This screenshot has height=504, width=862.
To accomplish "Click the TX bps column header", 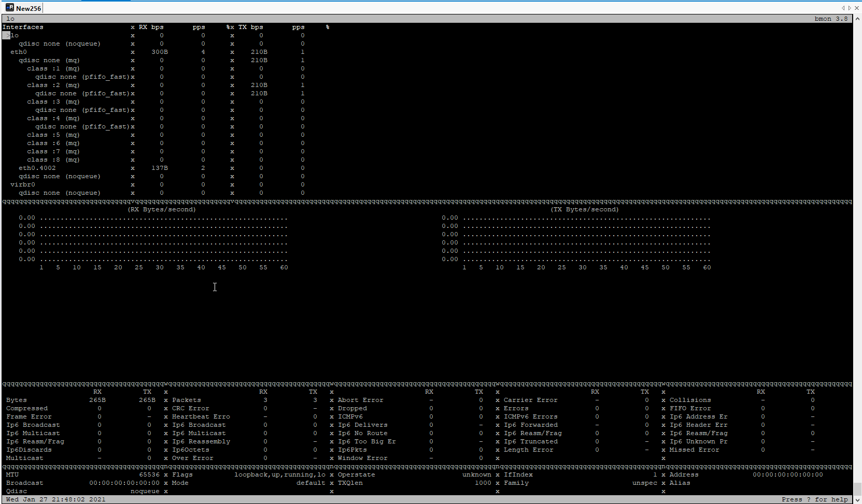I will tap(251, 27).
